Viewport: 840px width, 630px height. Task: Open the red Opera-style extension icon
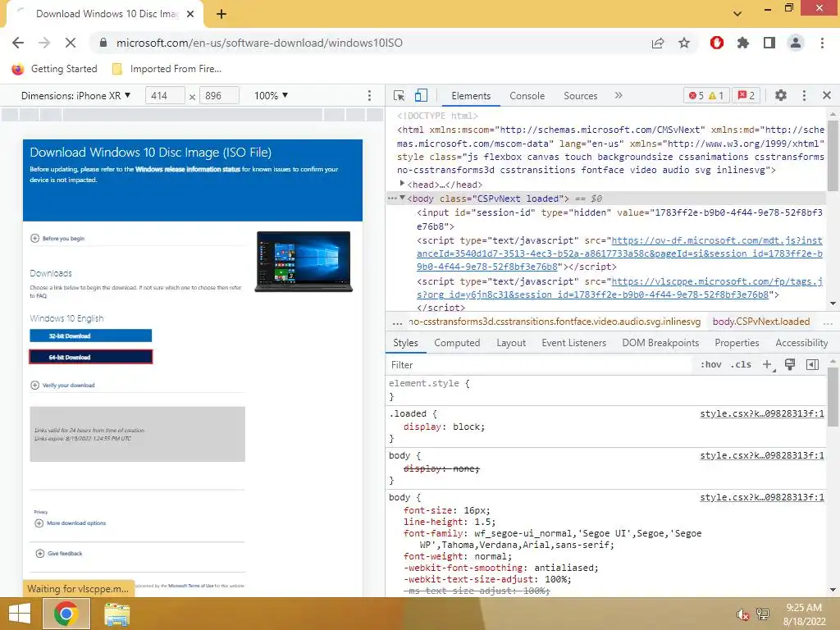[x=717, y=43]
